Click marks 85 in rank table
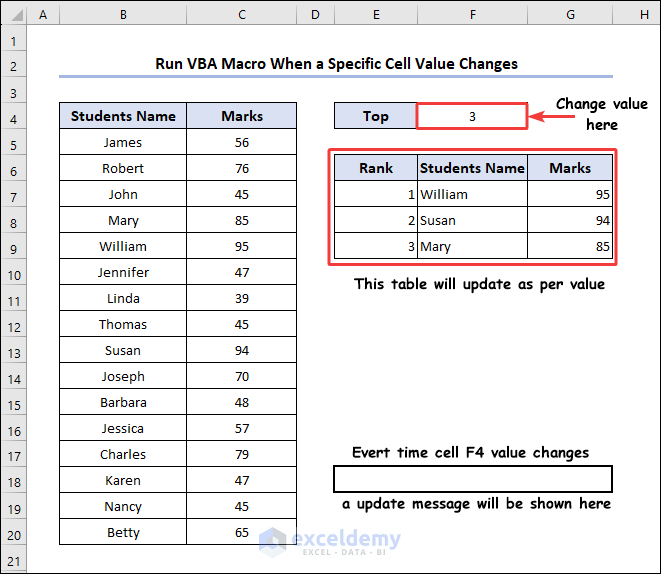The image size is (661, 574). point(570,246)
